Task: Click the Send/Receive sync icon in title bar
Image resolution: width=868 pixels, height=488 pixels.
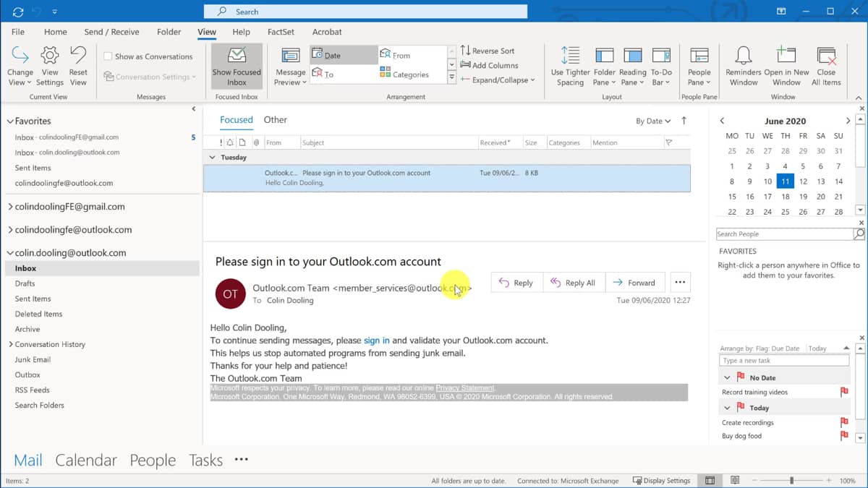Action: (18, 12)
